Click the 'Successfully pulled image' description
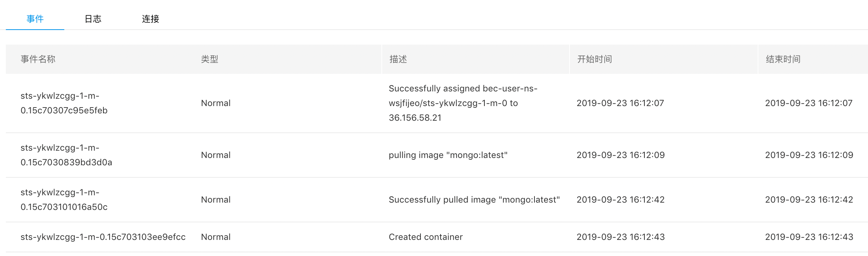 coord(474,200)
